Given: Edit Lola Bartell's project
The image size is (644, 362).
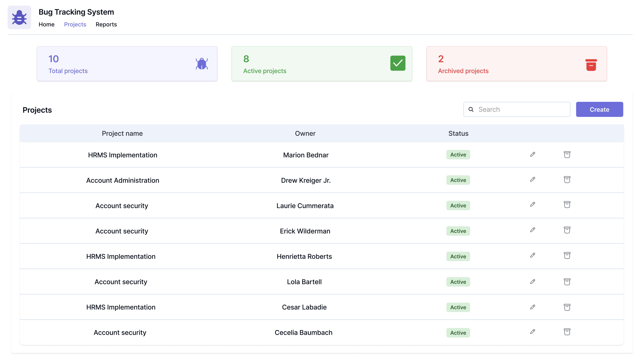Looking at the screenshot, I should click(x=533, y=282).
